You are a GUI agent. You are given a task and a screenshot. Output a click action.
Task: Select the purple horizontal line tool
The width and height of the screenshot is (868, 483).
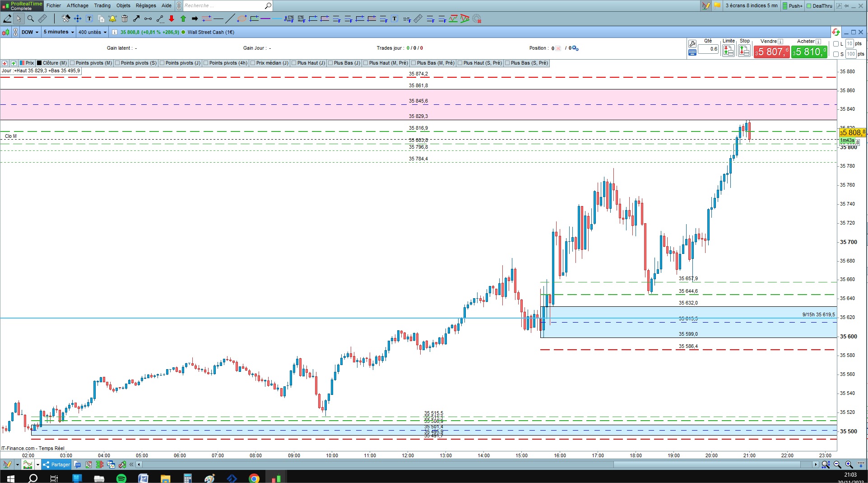click(x=265, y=19)
